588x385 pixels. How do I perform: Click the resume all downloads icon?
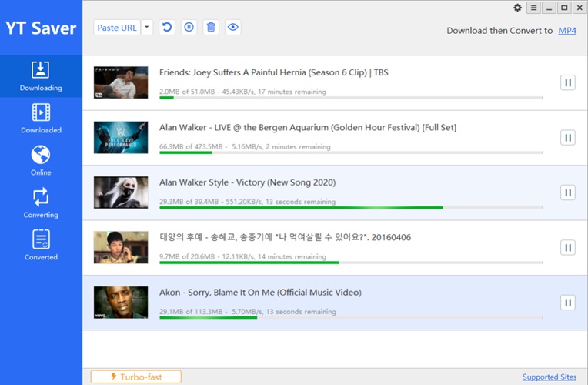167,28
